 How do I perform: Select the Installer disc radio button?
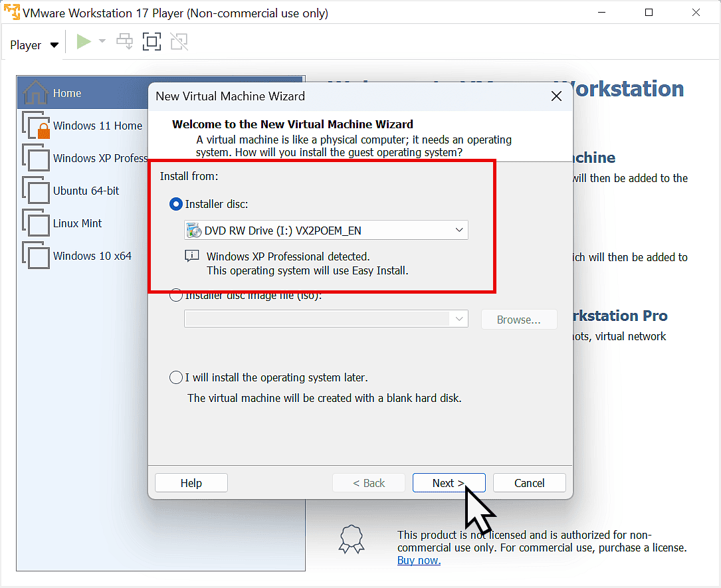click(175, 204)
